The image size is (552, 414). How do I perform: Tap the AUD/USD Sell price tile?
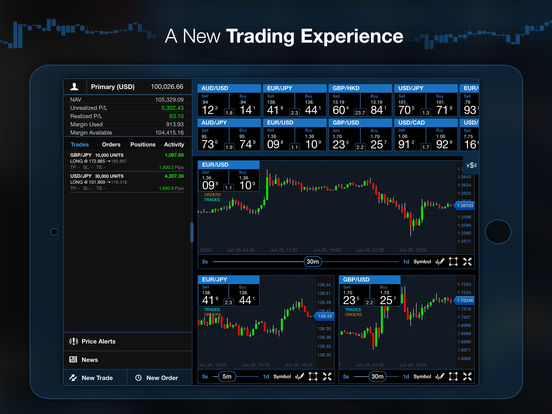click(x=213, y=105)
